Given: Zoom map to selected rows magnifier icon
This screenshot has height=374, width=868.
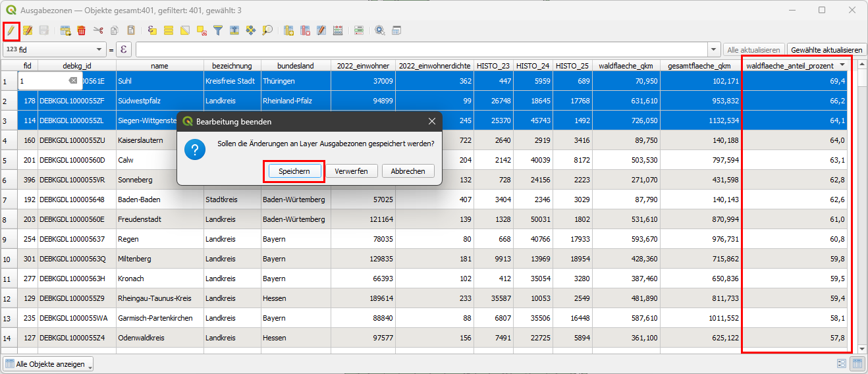Looking at the screenshot, I should [x=267, y=30].
